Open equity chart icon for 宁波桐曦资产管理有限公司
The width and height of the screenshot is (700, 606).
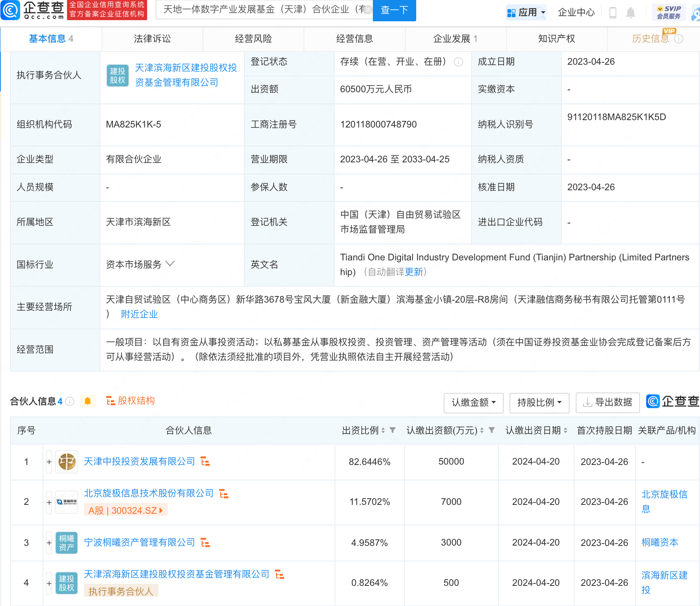(205, 542)
